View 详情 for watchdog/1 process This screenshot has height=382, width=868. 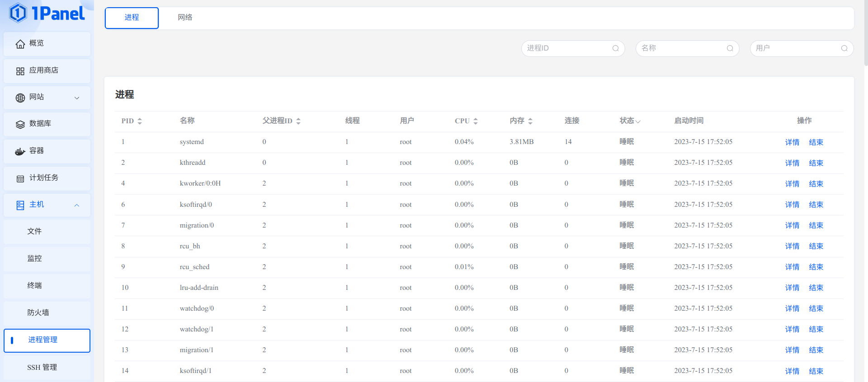point(792,329)
